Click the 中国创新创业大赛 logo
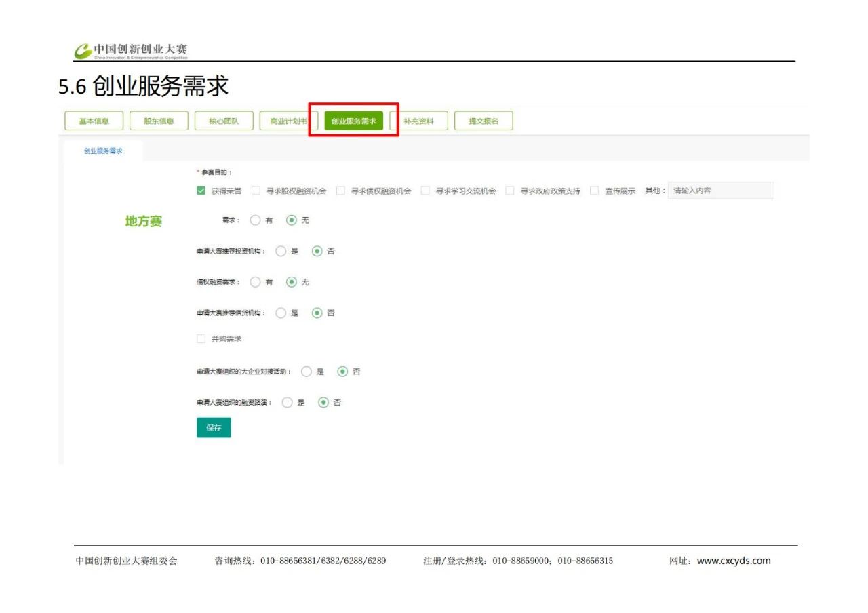 point(131,51)
